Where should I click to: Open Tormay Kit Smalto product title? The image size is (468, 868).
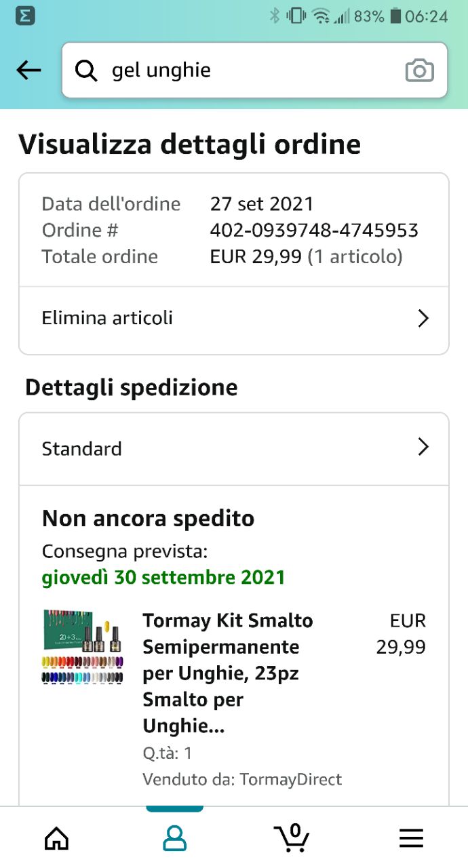pyautogui.click(x=228, y=673)
